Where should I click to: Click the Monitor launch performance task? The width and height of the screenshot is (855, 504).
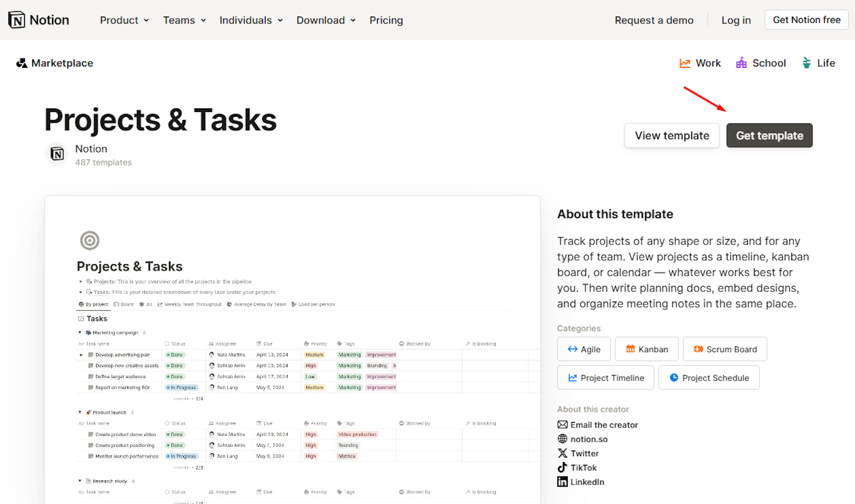pos(127,456)
